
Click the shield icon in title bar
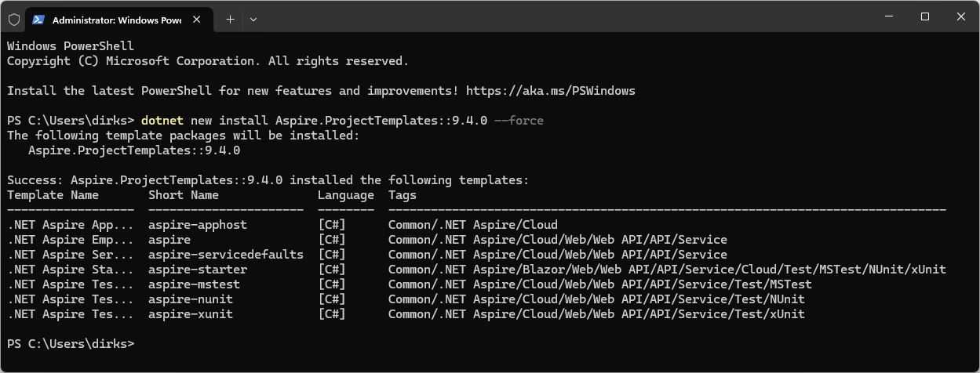tap(13, 19)
